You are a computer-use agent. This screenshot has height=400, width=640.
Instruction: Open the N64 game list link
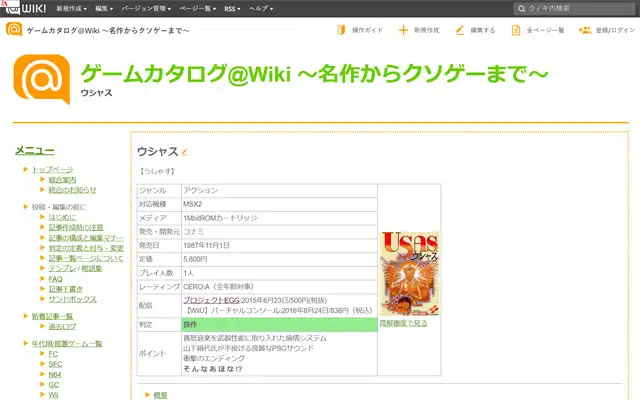pyautogui.click(x=55, y=375)
